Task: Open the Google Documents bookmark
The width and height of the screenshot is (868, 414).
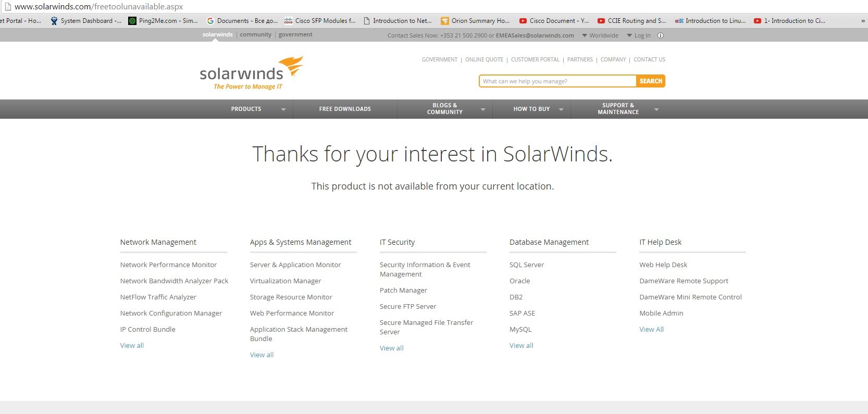Action: [x=242, y=21]
